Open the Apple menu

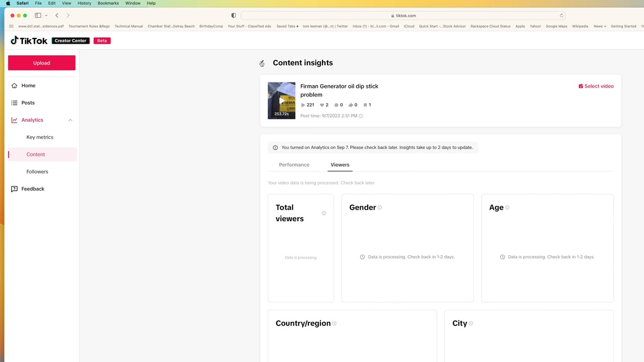point(8,3)
